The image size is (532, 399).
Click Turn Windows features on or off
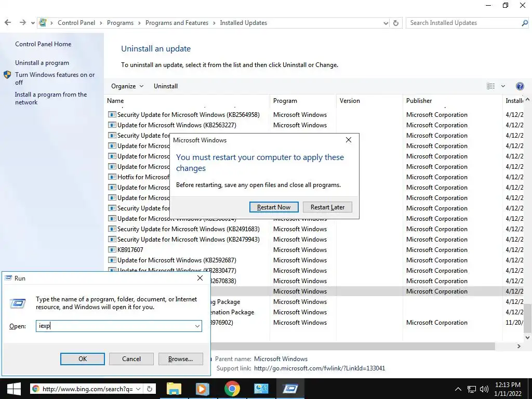point(55,78)
